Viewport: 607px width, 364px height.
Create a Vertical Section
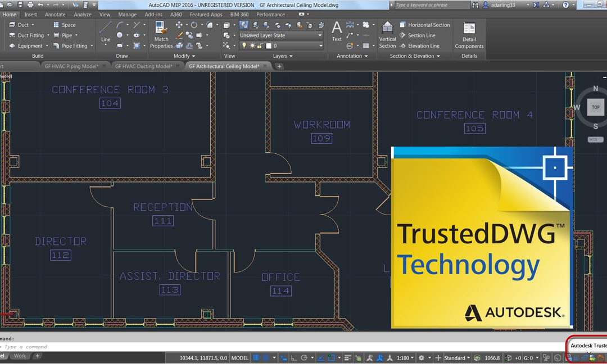click(387, 35)
